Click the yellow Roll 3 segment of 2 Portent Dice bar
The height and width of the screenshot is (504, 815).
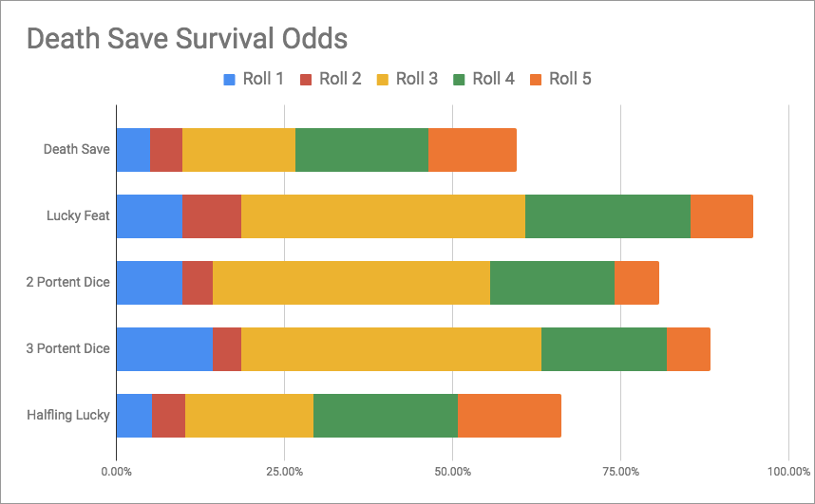pyautogui.click(x=351, y=283)
